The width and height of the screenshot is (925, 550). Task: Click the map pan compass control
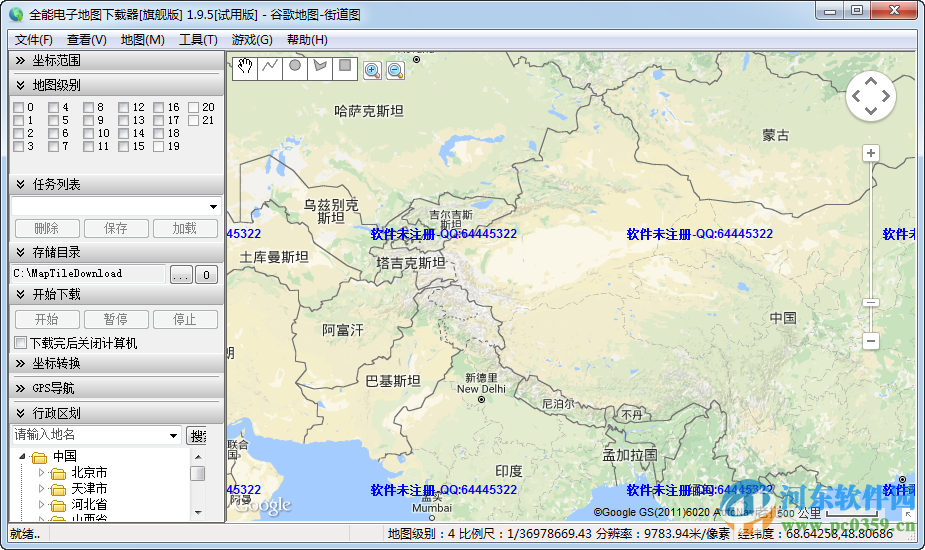coord(871,96)
